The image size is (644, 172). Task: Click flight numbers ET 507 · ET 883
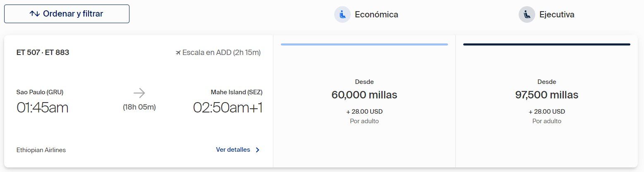tap(43, 53)
